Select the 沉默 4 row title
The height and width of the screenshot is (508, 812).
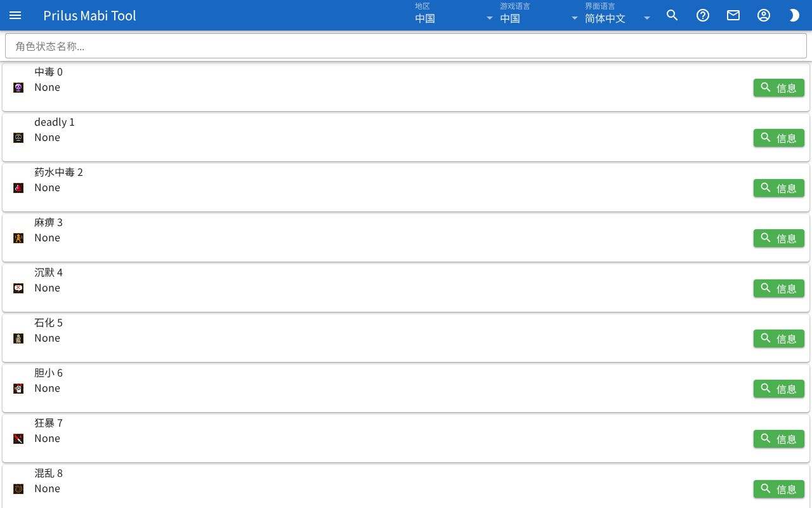tap(48, 272)
